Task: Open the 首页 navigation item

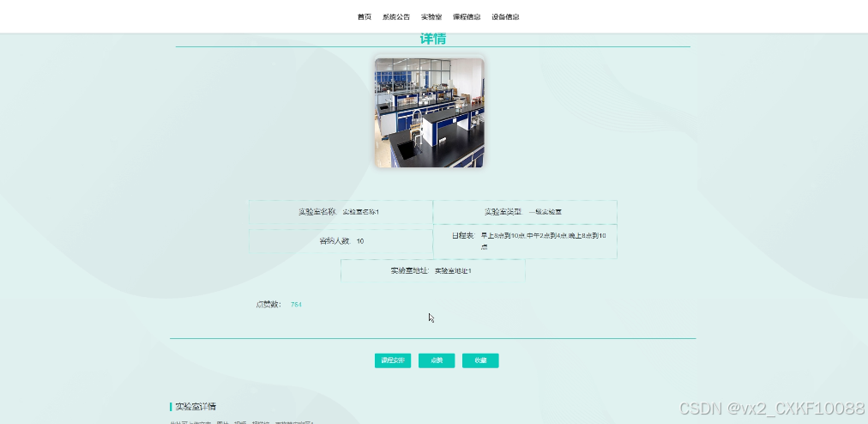Action: [x=365, y=16]
